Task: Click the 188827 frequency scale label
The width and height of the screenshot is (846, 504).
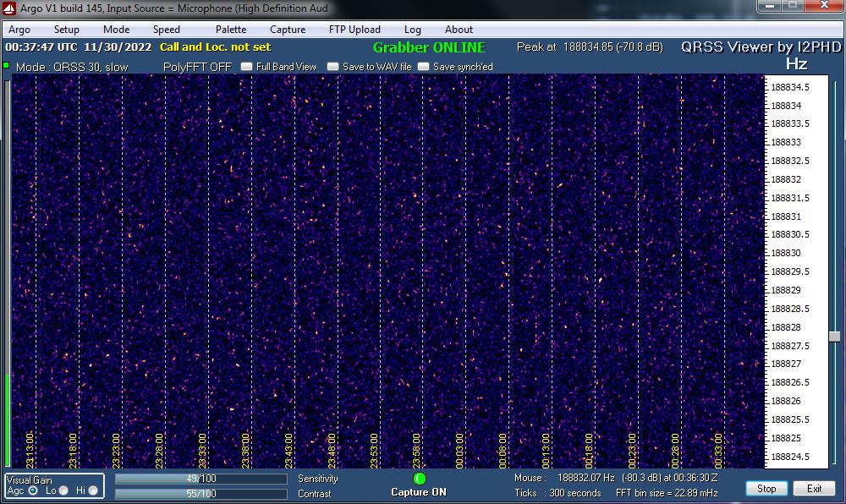Action: pos(786,364)
